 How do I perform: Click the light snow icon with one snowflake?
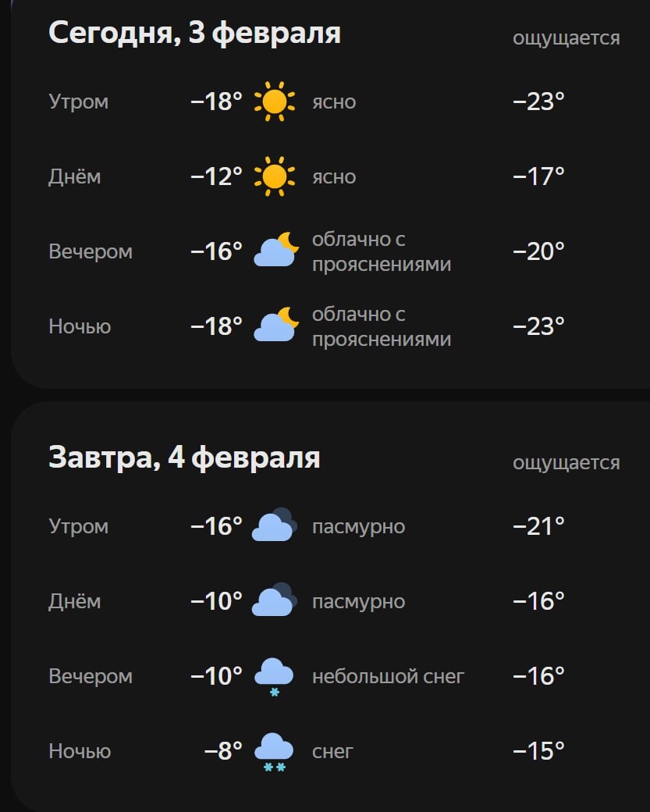[274, 675]
